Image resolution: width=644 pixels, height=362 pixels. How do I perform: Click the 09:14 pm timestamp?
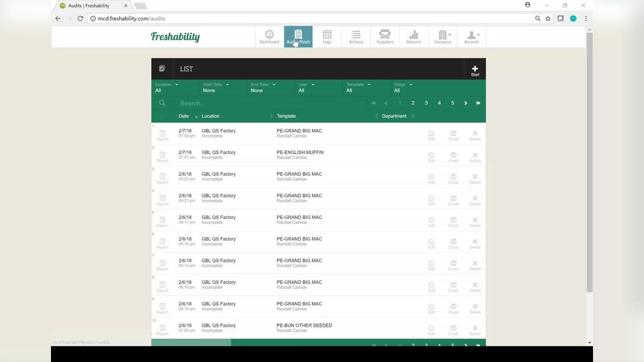pos(187,266)
